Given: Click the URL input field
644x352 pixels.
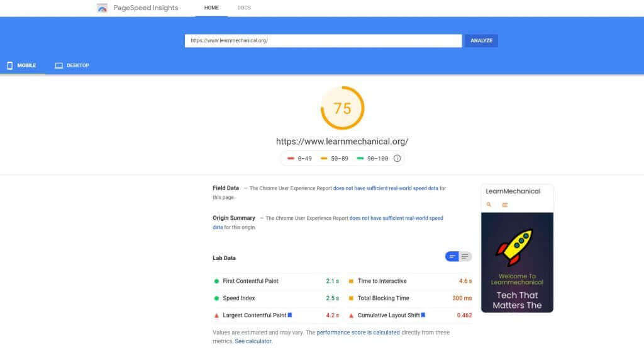Looking at the screenshot, I should 323,41.
